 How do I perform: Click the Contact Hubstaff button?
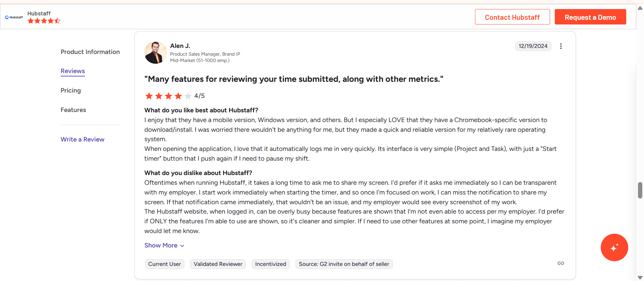coord(512,17)
